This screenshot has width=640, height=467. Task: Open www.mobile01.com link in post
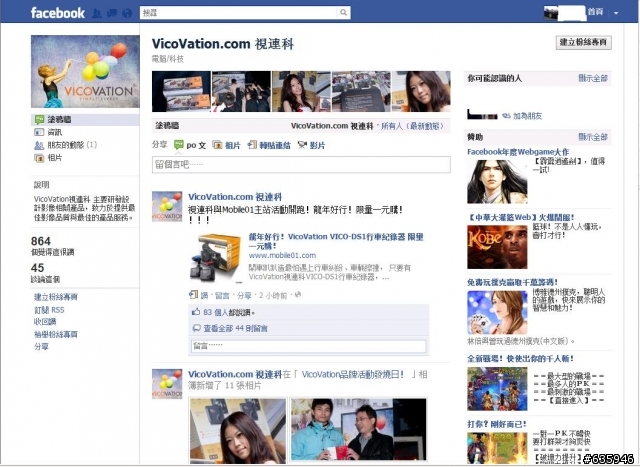point(282,255)
